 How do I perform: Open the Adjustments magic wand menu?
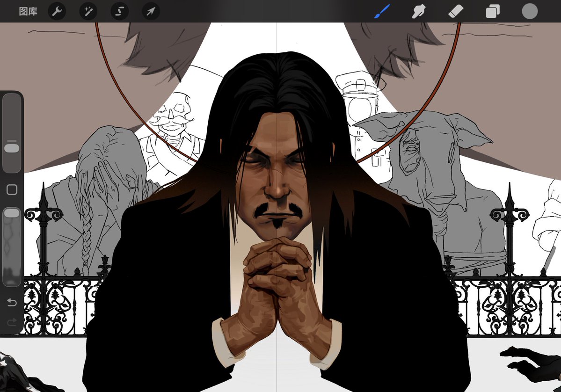point(88,11)
